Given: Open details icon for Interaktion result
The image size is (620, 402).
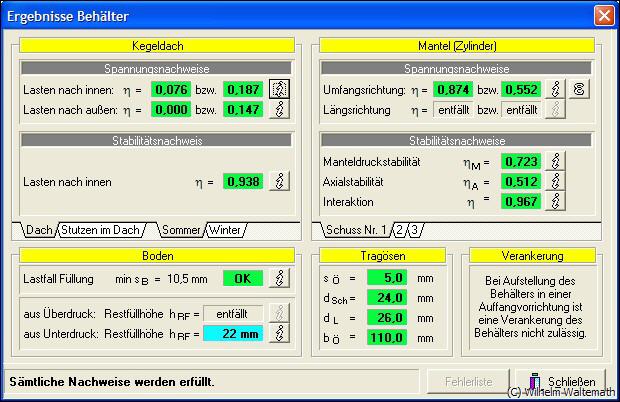Looking at the screenshot, I should click(x=557, y=201).
